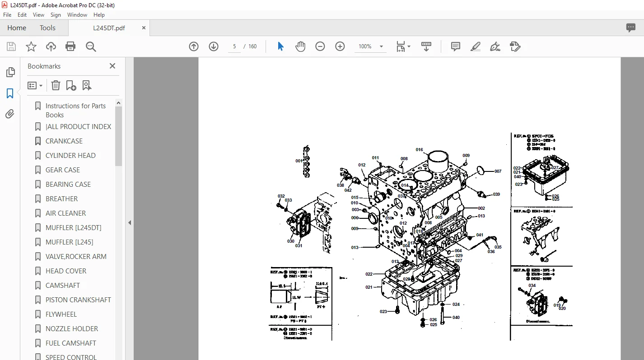Open the MUFFLER [L245] bookmark

(69, 242)
